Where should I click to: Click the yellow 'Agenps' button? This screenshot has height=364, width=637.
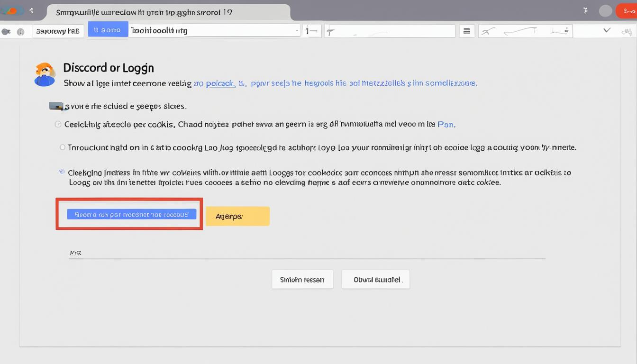coord(237,216)
